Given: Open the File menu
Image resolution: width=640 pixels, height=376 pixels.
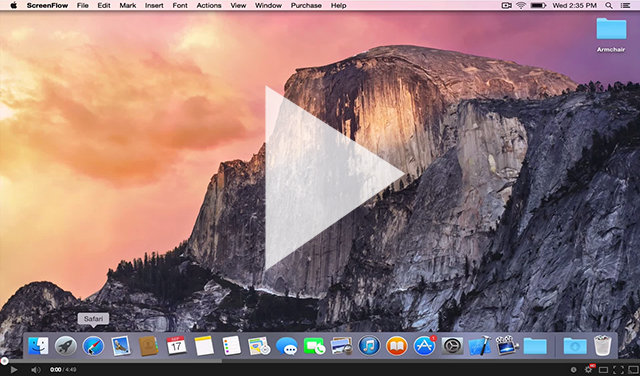Looking at the screenshot, I should [82, 5].
